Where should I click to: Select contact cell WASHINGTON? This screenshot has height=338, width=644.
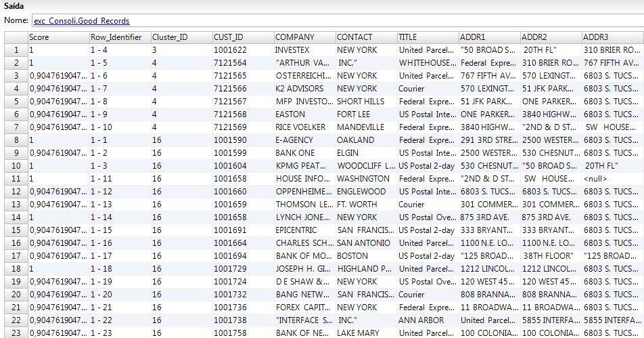pyautogui.click(x=367, y=179)
